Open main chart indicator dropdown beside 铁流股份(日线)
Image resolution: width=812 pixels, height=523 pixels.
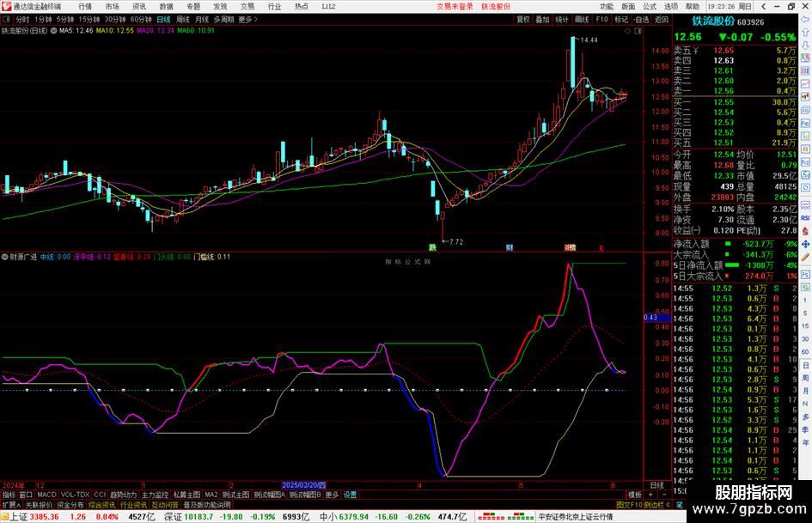(x=53, y=31)
